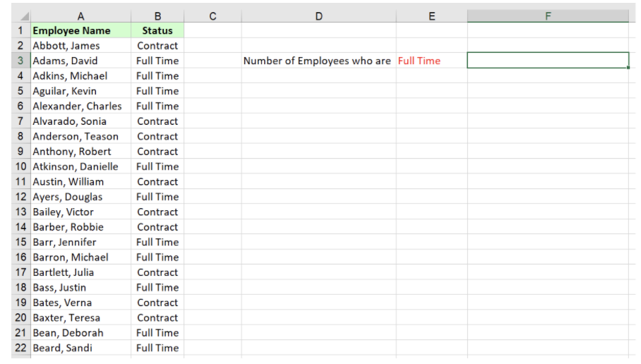Image resolution: width=641 pixels, height=364 pixels.
Task: Select cell with Bailey, Victor
Action: [81, 212]
